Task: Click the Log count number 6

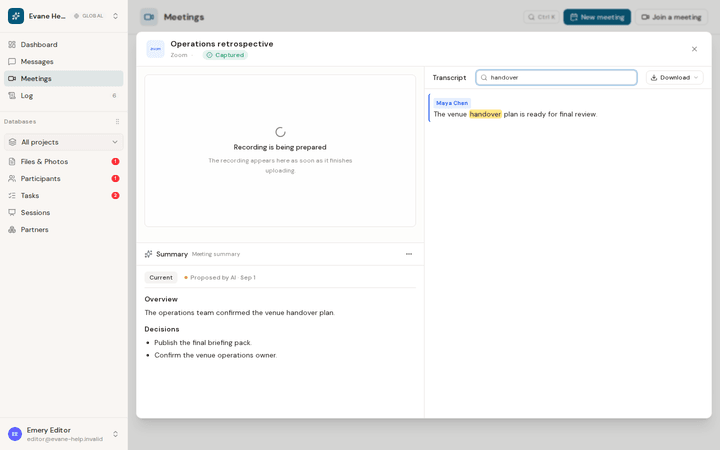Action: 114,96
